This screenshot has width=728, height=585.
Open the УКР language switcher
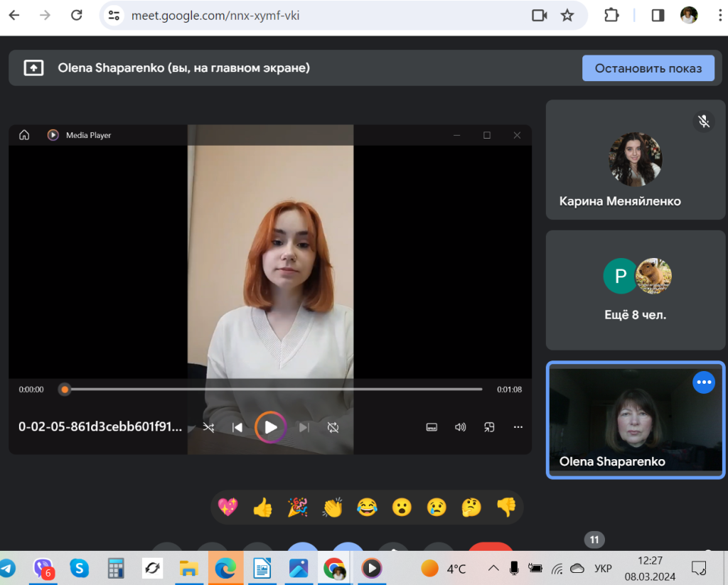tap(603, 568)
